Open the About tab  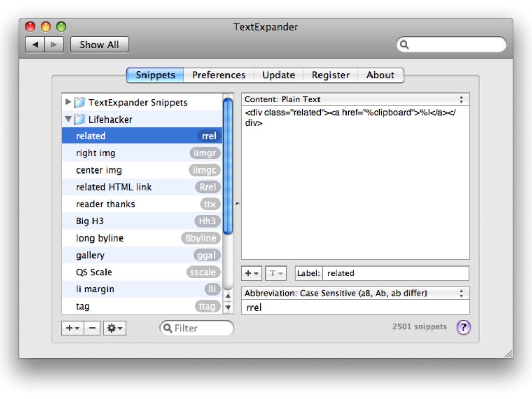click(380, 75)
